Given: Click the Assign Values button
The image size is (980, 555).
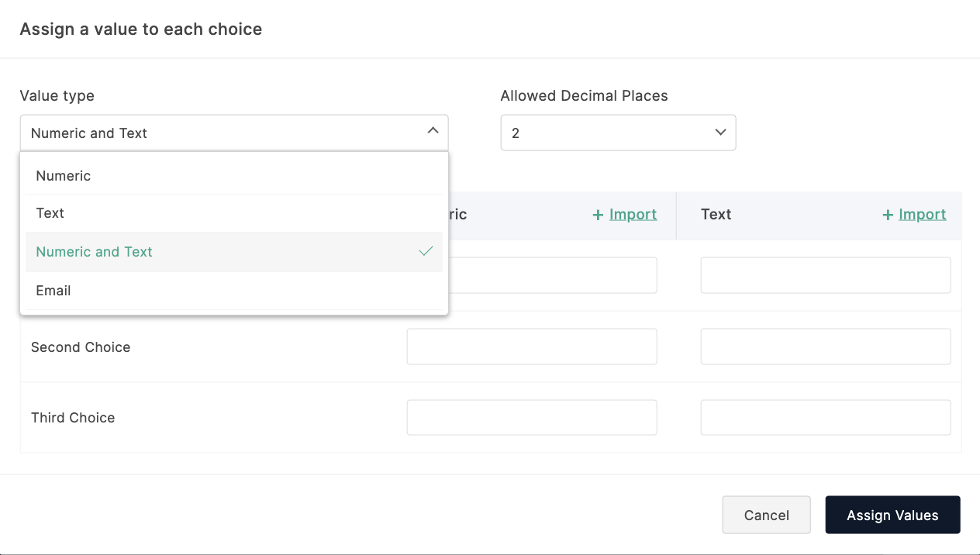Looking at the screenshot, I should (x=892, y=515).
